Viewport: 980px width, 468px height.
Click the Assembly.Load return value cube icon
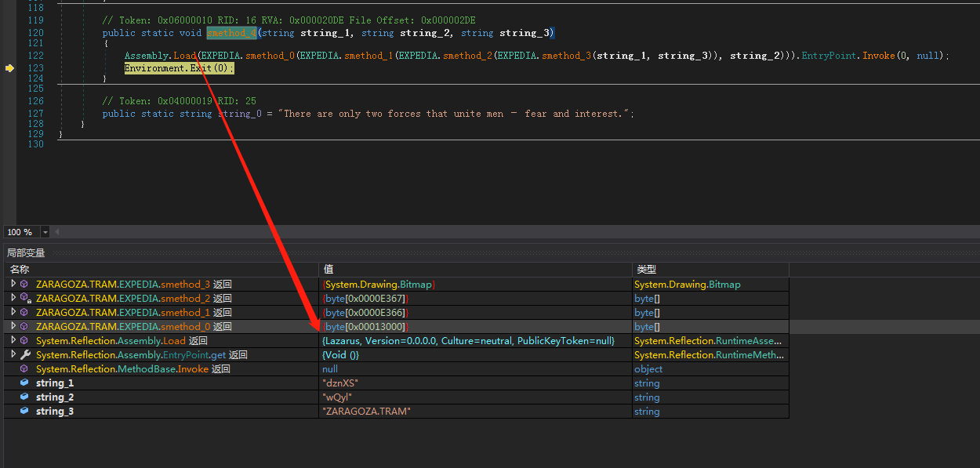pos(24,341)
